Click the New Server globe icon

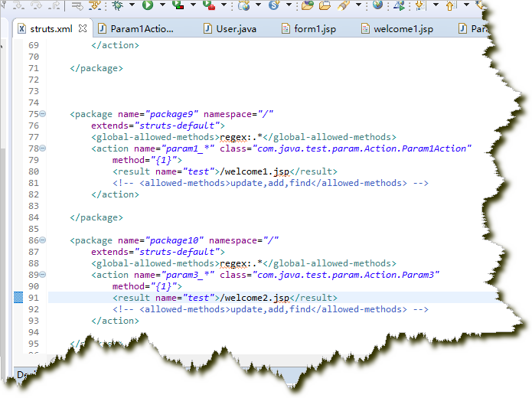[x=243, y=5]
